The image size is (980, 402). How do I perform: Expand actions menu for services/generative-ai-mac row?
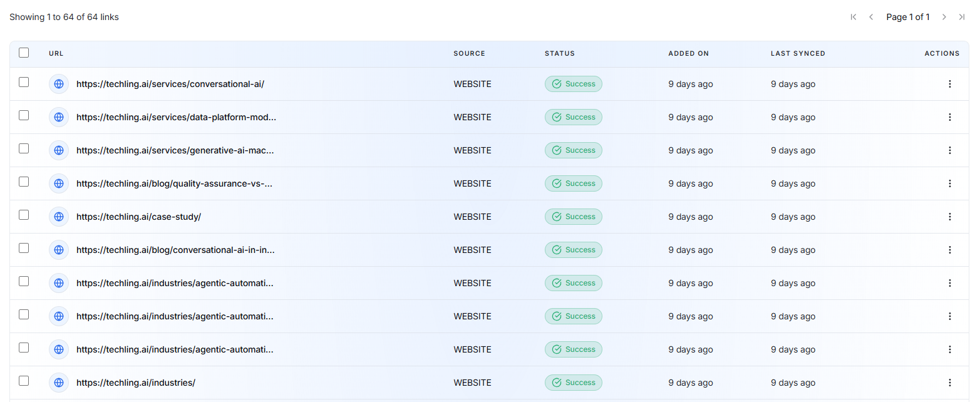[950, 150]
